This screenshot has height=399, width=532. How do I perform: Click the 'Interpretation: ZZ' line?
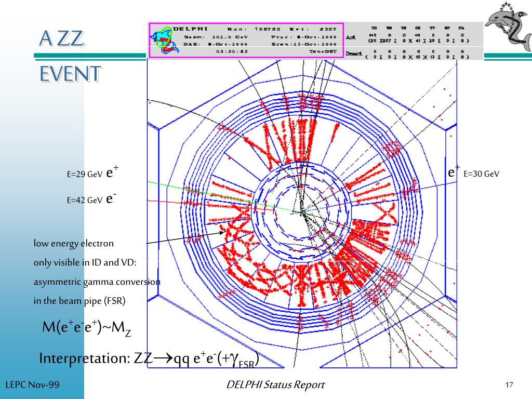(x=149, y=360)
